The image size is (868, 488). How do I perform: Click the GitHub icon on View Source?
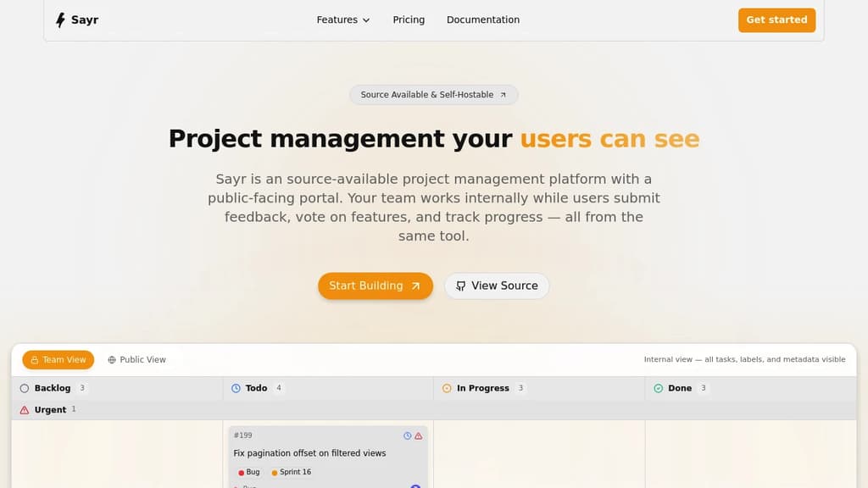pyautogui.click(x=459, y=286)
